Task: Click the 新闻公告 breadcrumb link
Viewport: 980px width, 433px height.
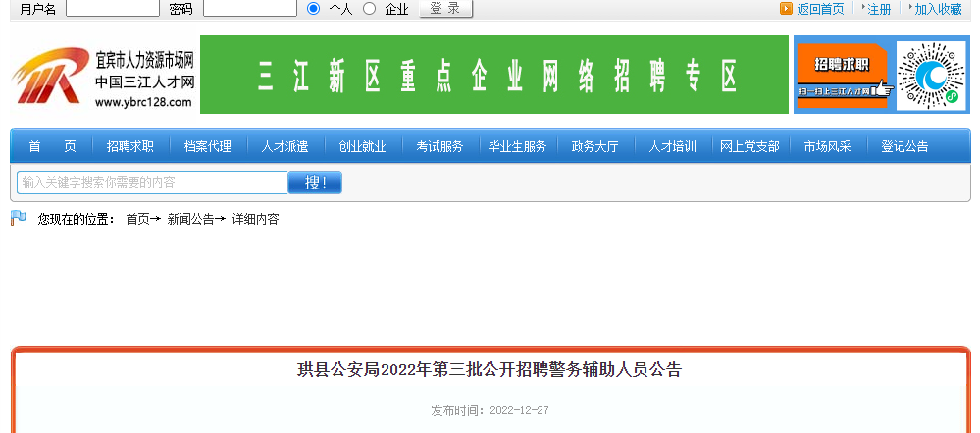Action: pos(190,219)
